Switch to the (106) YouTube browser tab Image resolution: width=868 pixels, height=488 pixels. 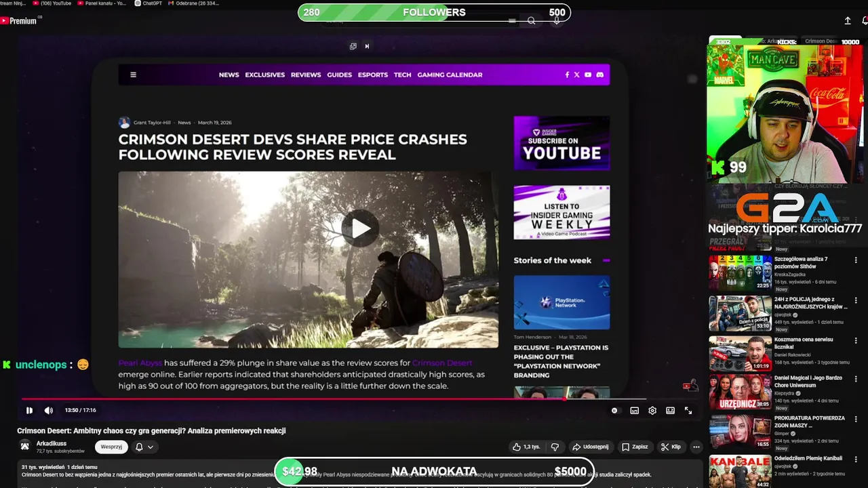52,3
